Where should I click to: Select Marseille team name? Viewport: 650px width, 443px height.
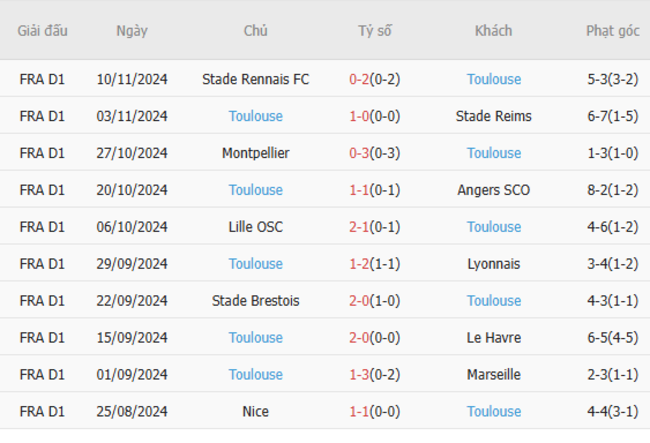(x=494, y=374)
